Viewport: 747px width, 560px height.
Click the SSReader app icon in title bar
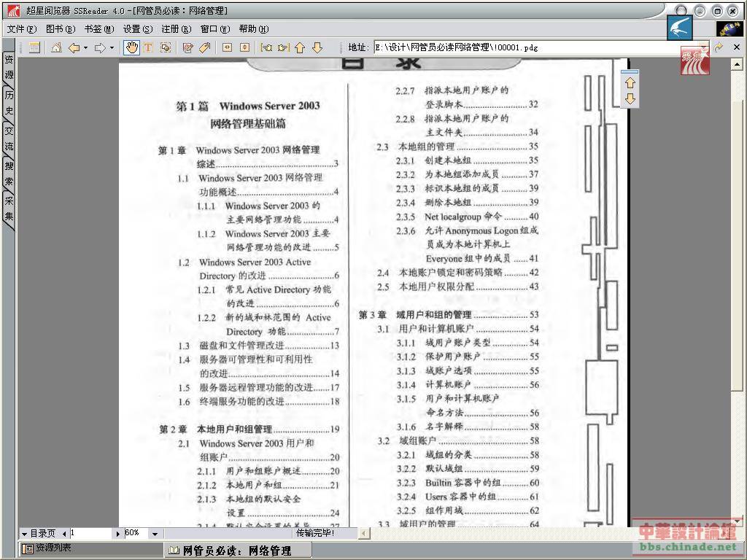pyautogui.click(x=13, y=10)
